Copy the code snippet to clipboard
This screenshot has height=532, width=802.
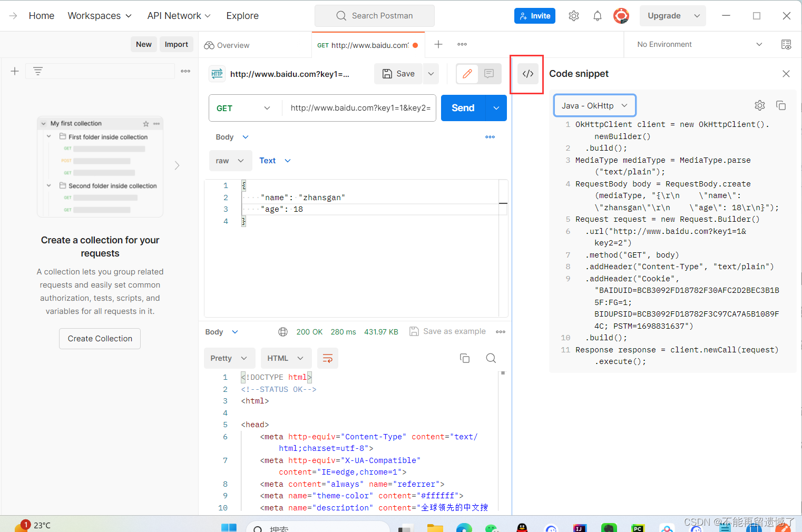[781, 105]
